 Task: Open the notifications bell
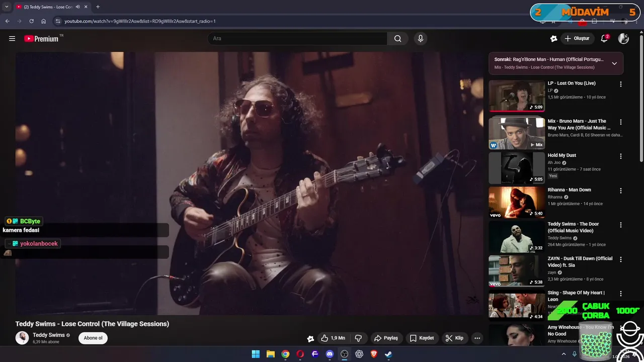(x=604, y=39)
